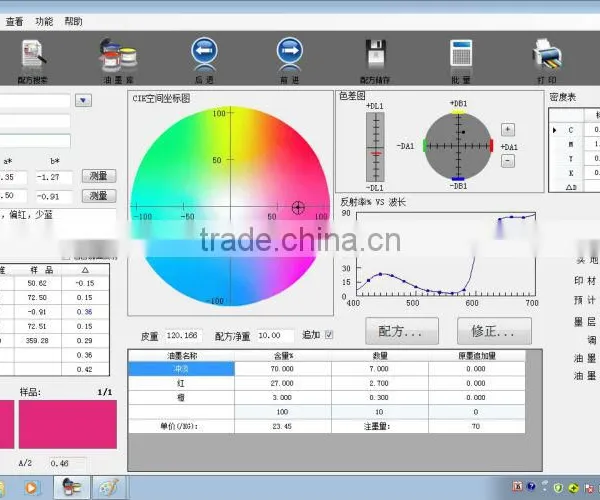Click the lower 测量 measure button

pos(99,196)
